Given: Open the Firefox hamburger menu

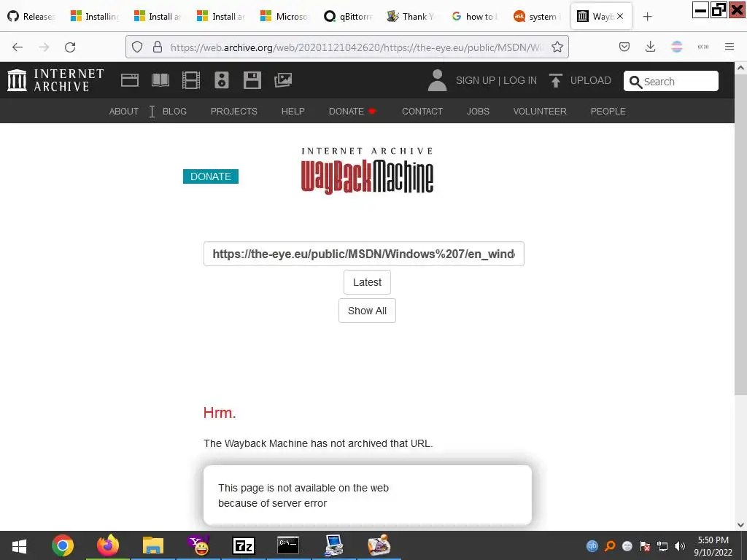Looking at the screenshot, I should point(729,47).
